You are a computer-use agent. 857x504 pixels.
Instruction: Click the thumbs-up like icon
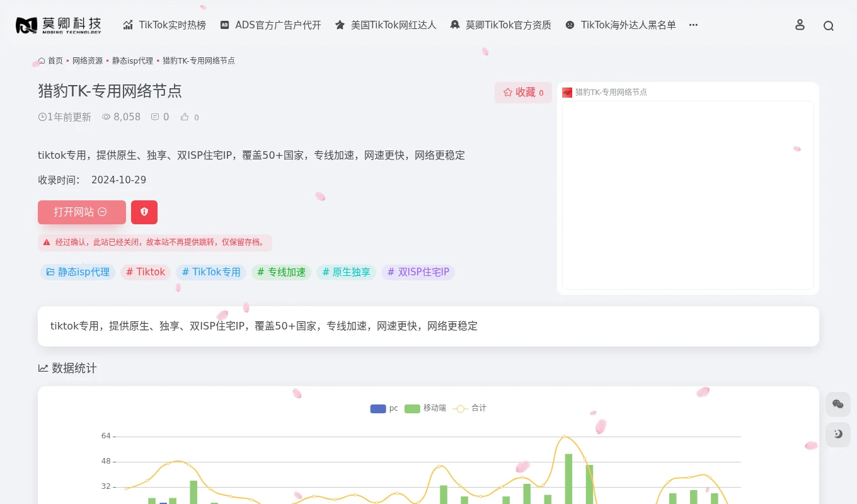[183, 117]
